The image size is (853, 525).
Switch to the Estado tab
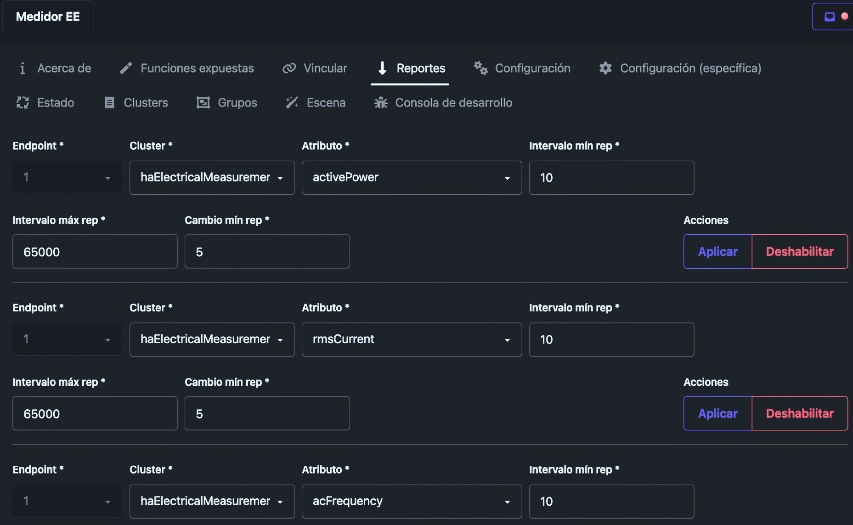46,102
